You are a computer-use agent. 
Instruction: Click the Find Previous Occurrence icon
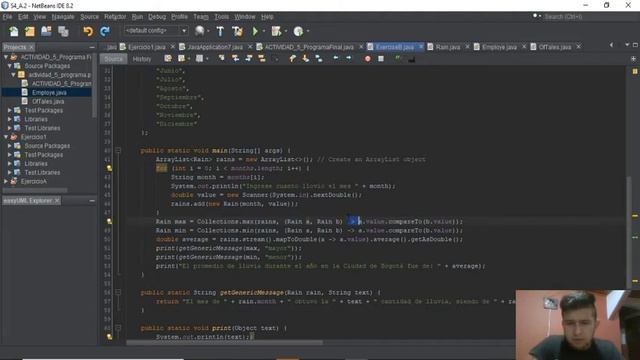tap(235, 59)
